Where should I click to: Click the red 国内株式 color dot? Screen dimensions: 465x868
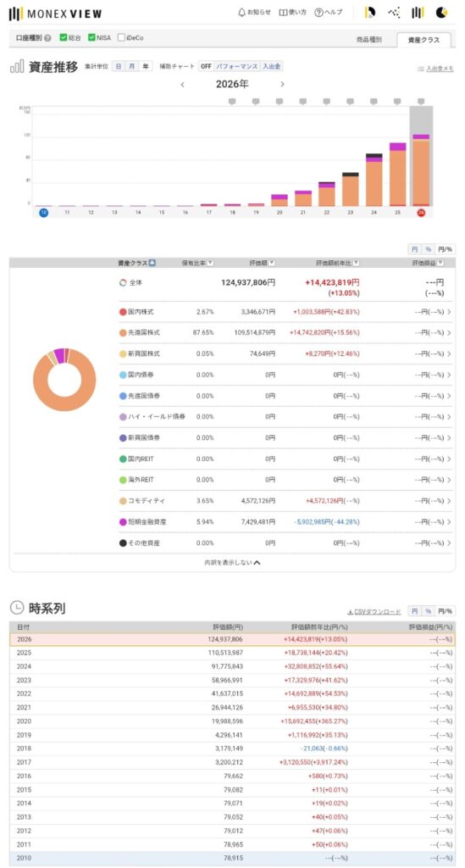point(123,312)
